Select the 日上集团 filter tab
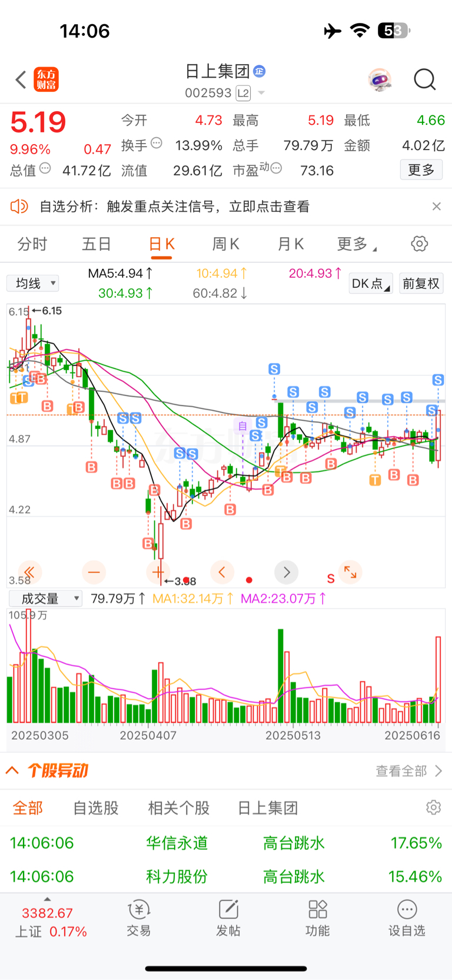 coord(268,808)
